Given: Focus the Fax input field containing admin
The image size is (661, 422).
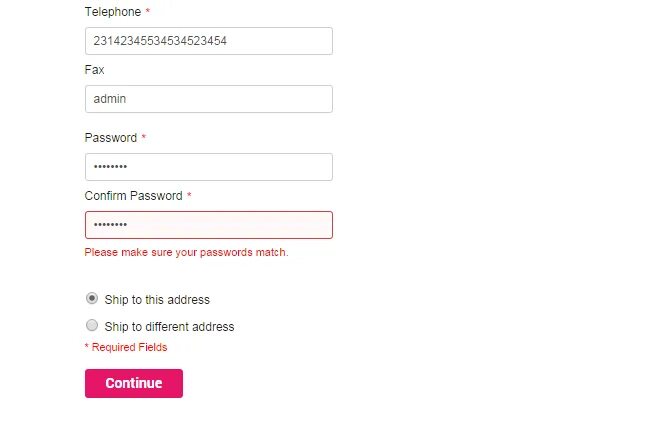Looking at the screenshot, I should pos(208,99).
